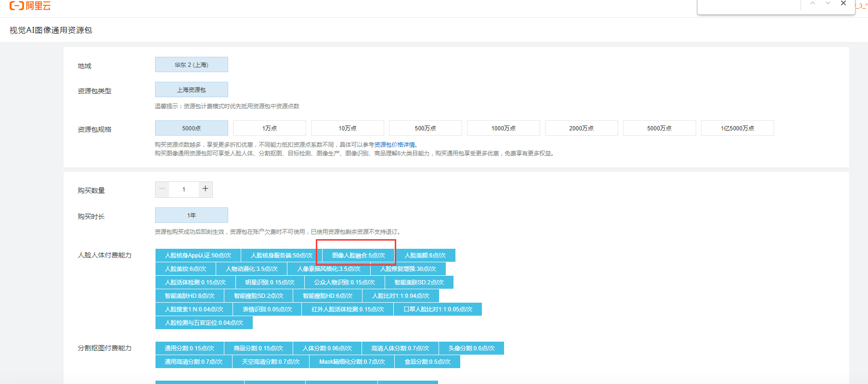This screenshot has width=868, height=384.
Task: Click 人脸比对1:1:0.04点/次 tag
Action: [x=401, y=295]
